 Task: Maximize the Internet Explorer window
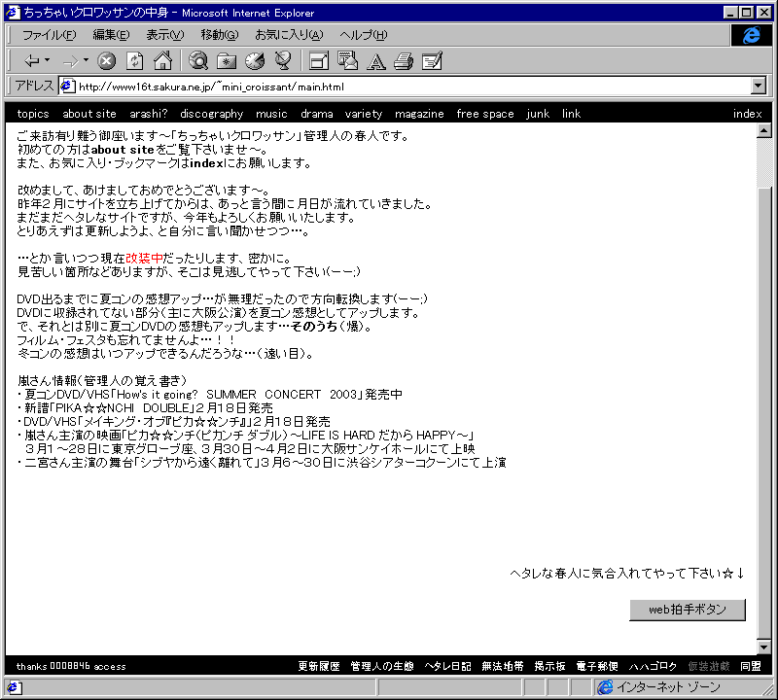pyautogui.click(x=746, y=12)
